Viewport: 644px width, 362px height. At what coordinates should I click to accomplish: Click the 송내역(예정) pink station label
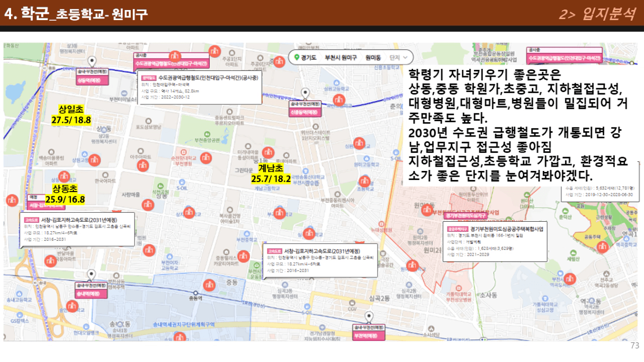pyautogui.click(x=91, y=294)
